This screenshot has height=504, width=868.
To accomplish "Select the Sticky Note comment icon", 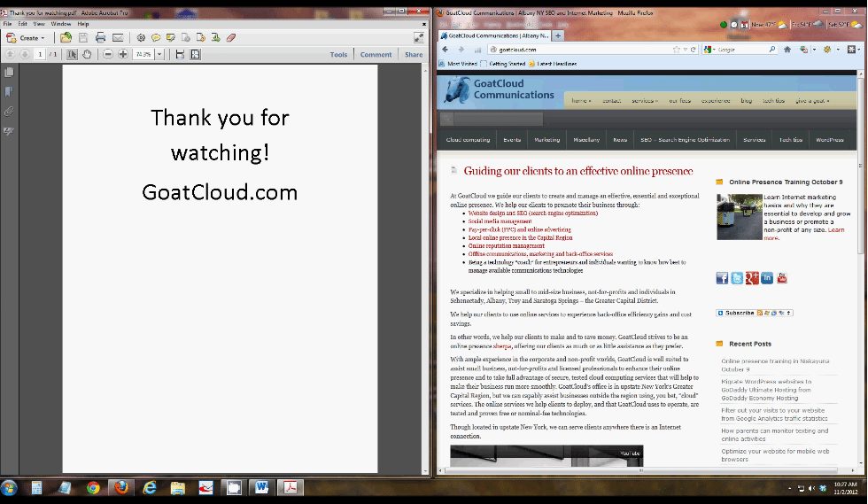I will click(x=156, y=38).
